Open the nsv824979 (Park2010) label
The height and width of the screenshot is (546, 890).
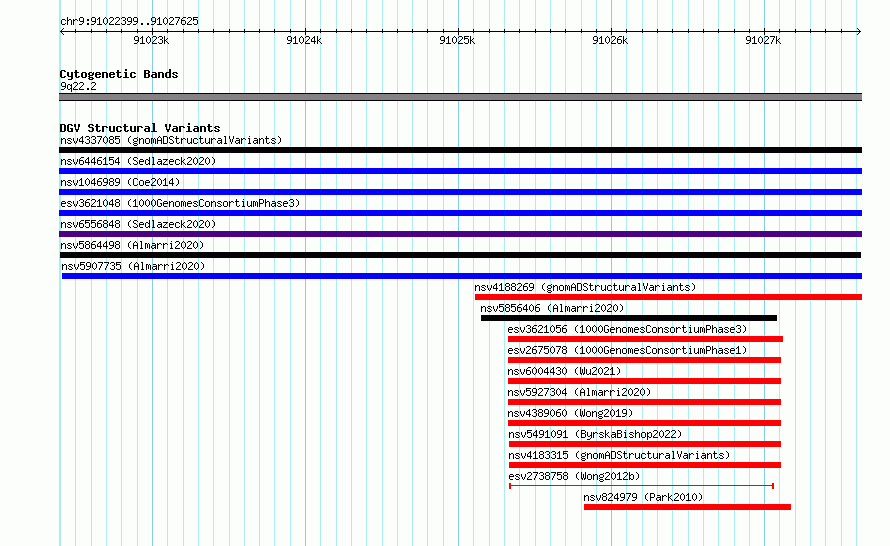[x=643, y=497]
